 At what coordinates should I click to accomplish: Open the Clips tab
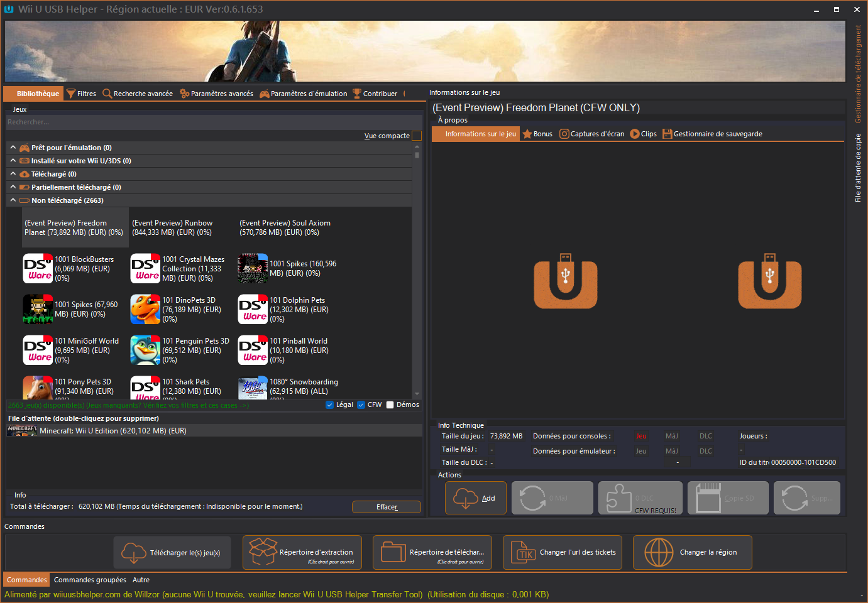pyautogui.click(x=644, y=134)
